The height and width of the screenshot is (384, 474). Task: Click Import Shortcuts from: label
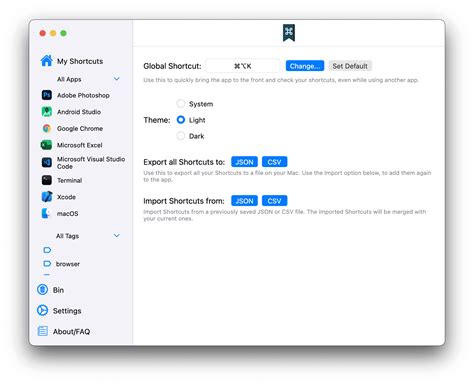[x=184, y=201]
